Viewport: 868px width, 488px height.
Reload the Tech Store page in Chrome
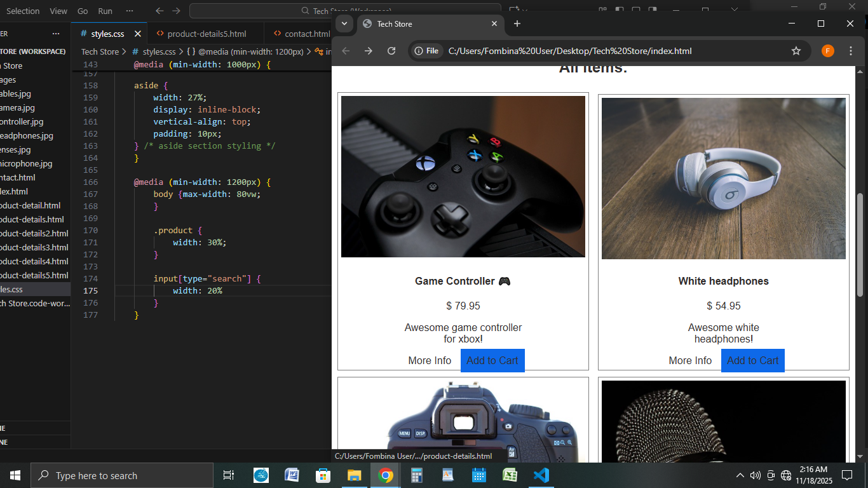pyautogui.click(x=391, y=51)
